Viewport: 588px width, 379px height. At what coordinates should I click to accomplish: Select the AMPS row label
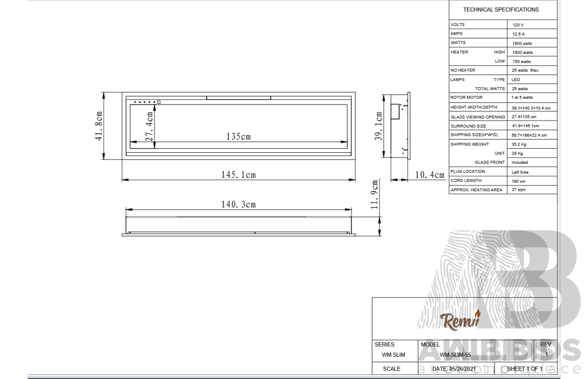click(457, 33)
